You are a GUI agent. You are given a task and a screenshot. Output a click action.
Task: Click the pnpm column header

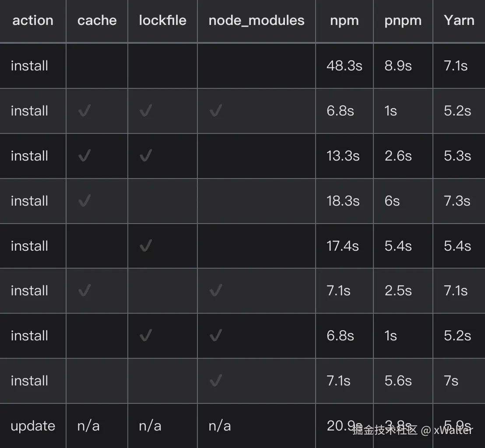(x=403, y=21)
